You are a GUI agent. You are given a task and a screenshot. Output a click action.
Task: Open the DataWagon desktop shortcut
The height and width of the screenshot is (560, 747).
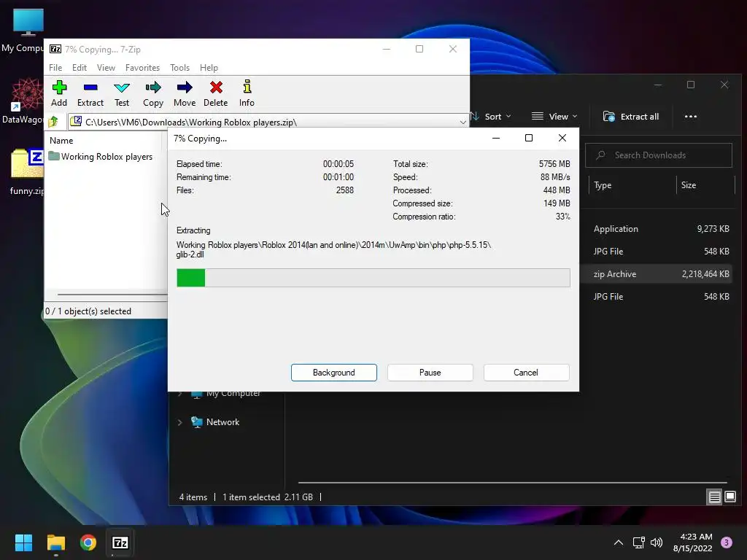[23, 101]
